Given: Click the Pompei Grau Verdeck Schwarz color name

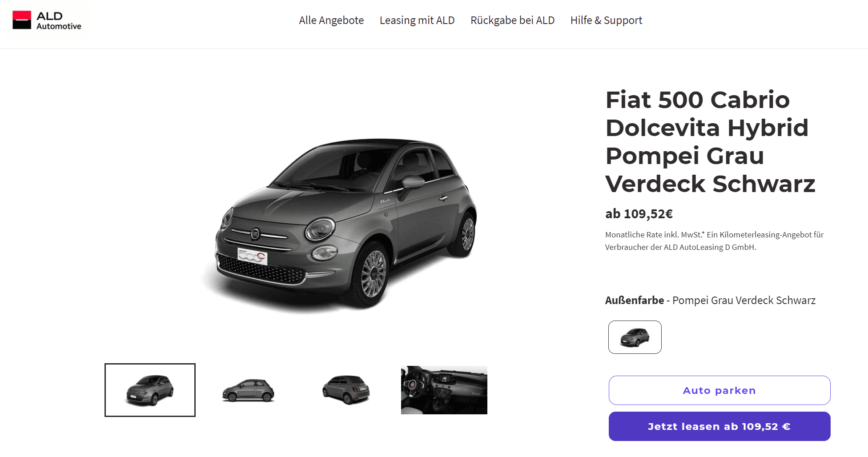Looking at the screenshot, I should [744, 301].
